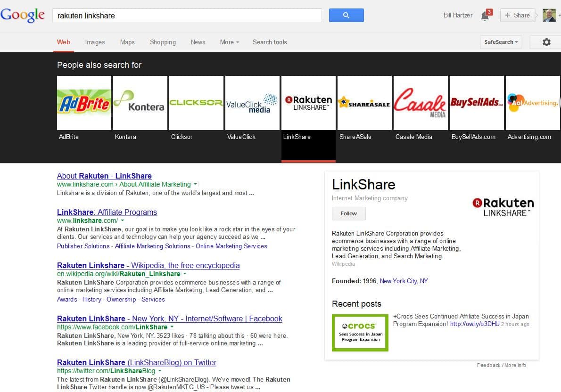Image resolution: width=561 pixels, height=392 pixels.
Task: Open the SafeSearch dropdown
Action: [x=501, y=42]
